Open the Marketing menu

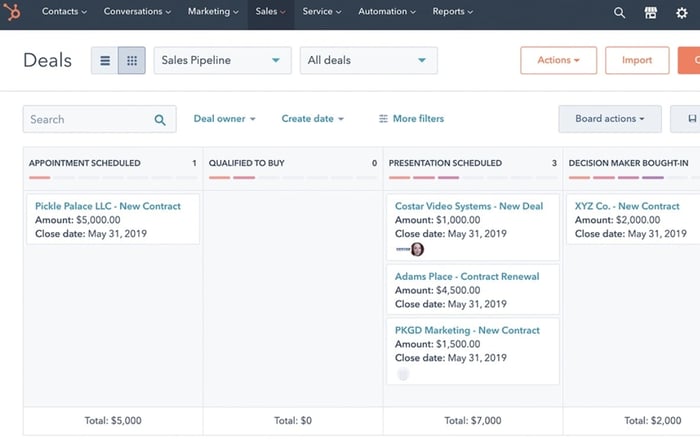pos(213,12)
